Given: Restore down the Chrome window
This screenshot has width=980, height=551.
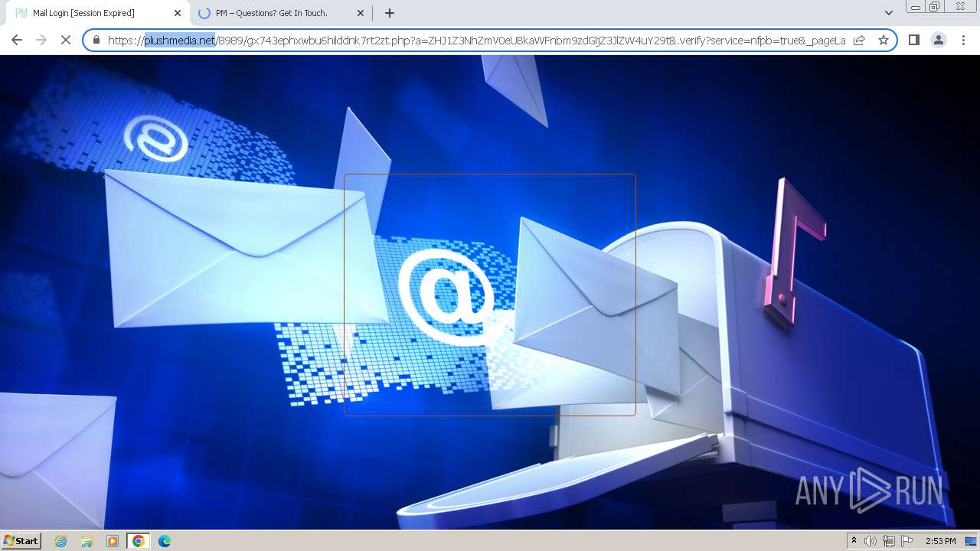Looking at the screenshot, I should pyautogui.click(x=935, y=7).
